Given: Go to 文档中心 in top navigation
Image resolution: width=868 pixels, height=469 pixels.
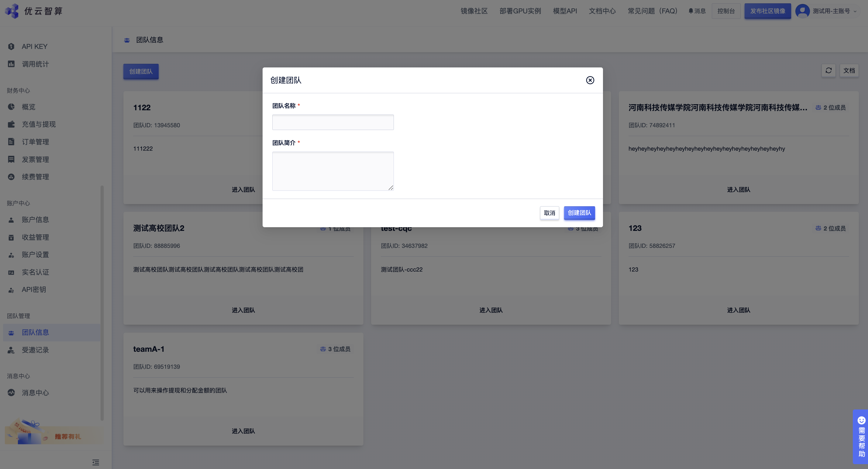Looking at the screenshot, I should [602, 11].
